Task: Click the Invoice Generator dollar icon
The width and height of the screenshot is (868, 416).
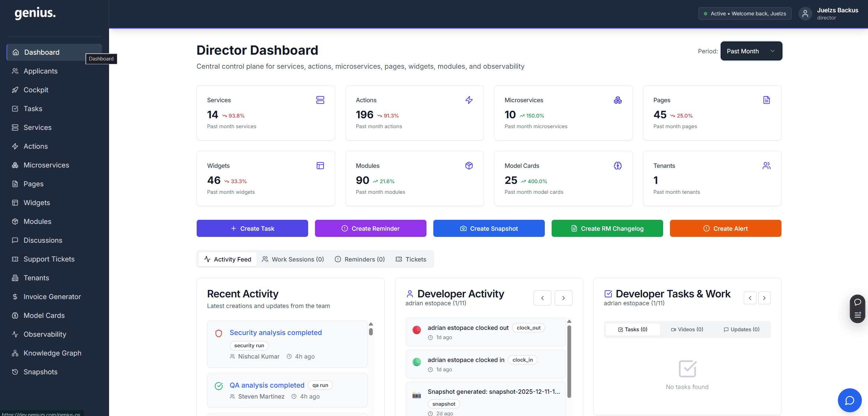Action: click(x=15, y=296)
